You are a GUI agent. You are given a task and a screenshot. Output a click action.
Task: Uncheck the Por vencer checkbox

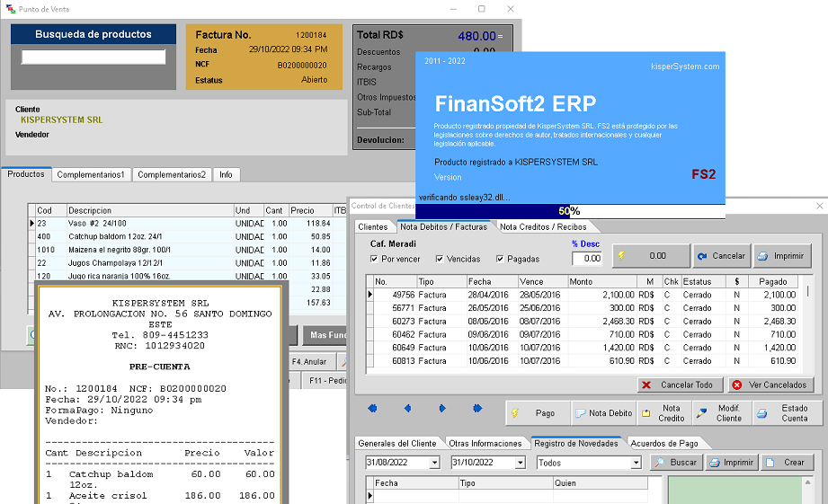375,260
